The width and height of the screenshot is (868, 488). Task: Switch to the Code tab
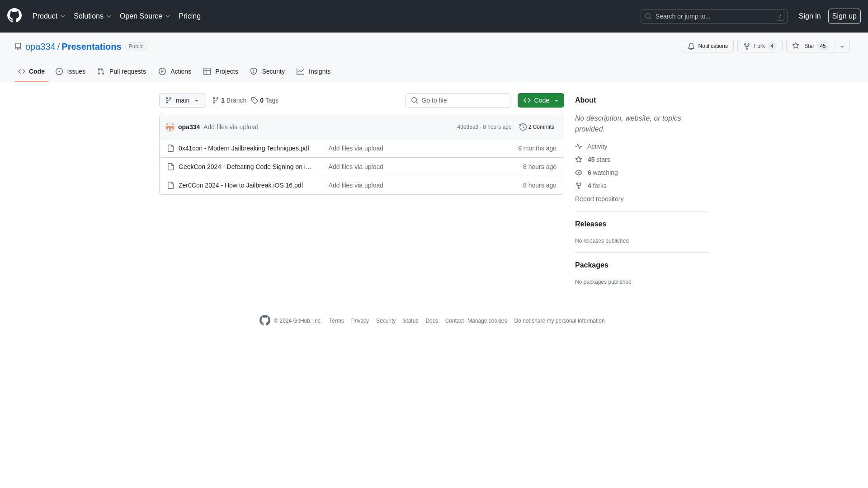click(x=32, y=71)
